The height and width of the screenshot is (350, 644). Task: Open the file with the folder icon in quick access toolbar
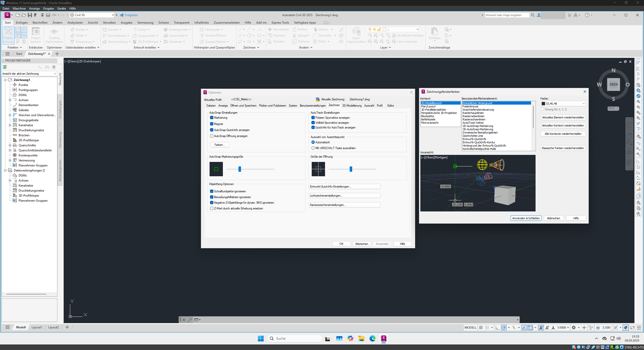[x=24, y=15]
